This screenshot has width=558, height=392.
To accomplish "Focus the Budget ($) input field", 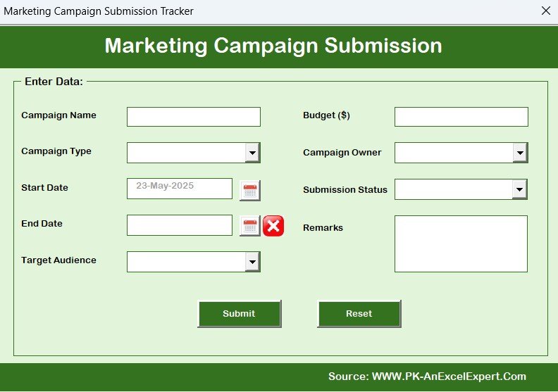I will pos(461,117).
